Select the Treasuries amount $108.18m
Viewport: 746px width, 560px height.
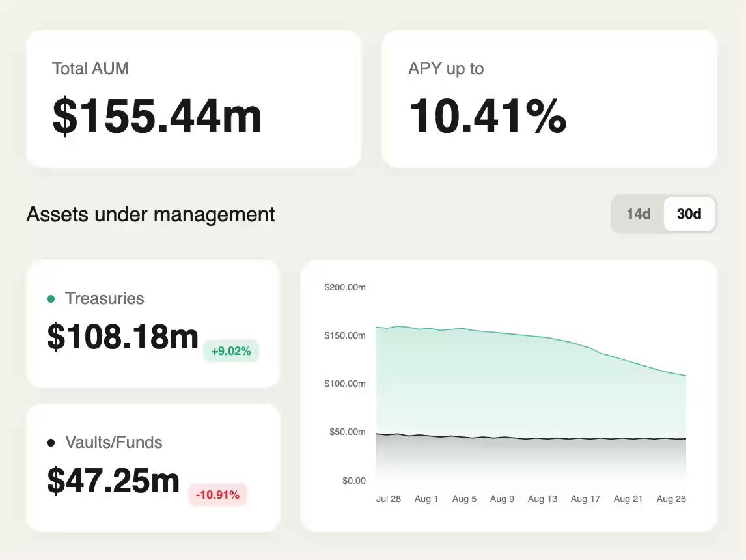click(123, 337)
